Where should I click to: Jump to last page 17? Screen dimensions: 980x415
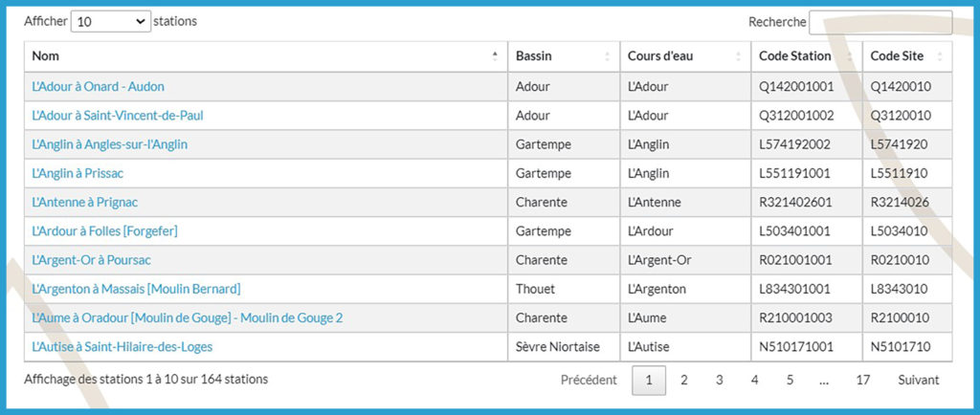(862, 381)
